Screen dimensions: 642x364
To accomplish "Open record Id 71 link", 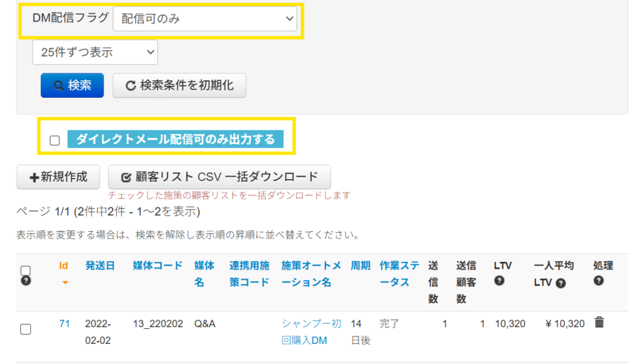I will [x=64, y=323].
